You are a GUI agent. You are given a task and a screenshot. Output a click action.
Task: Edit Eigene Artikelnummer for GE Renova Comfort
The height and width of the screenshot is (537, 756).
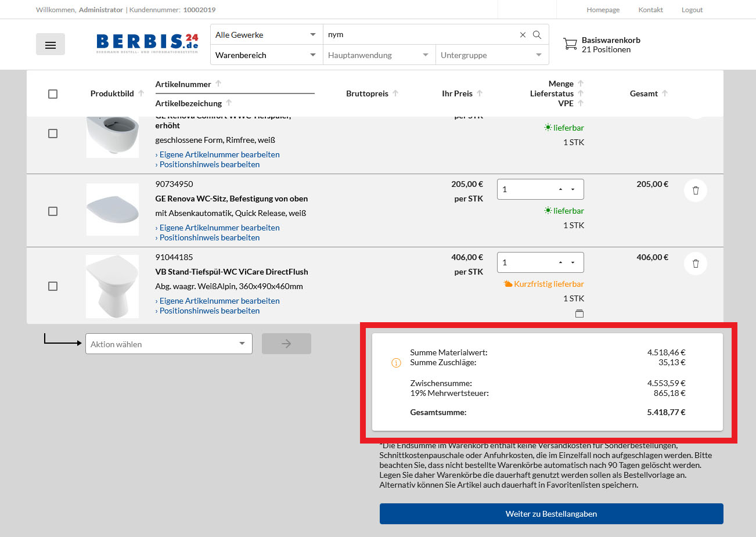[219, 154]
